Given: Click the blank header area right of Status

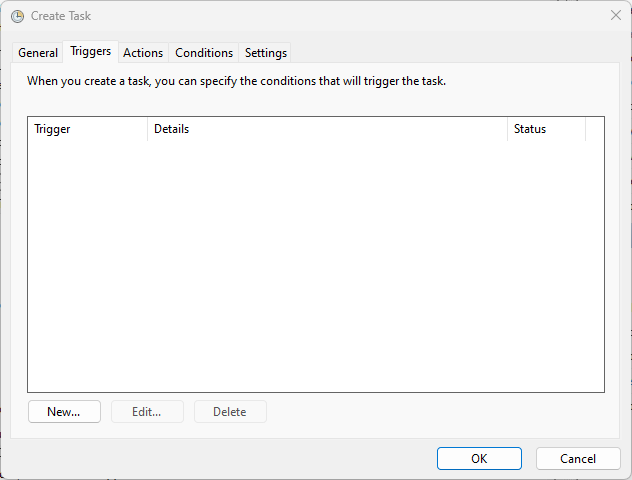Looking at the screenshot, I should click(595, 129).
